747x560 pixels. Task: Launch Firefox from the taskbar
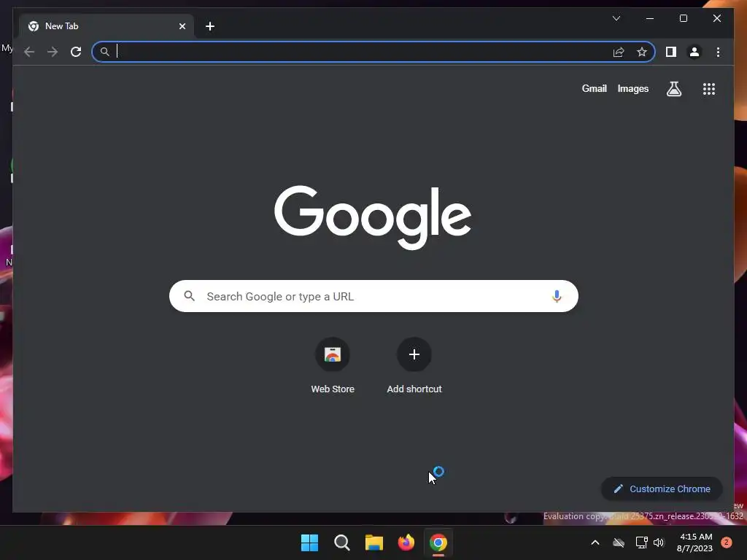tap(406, 542)
